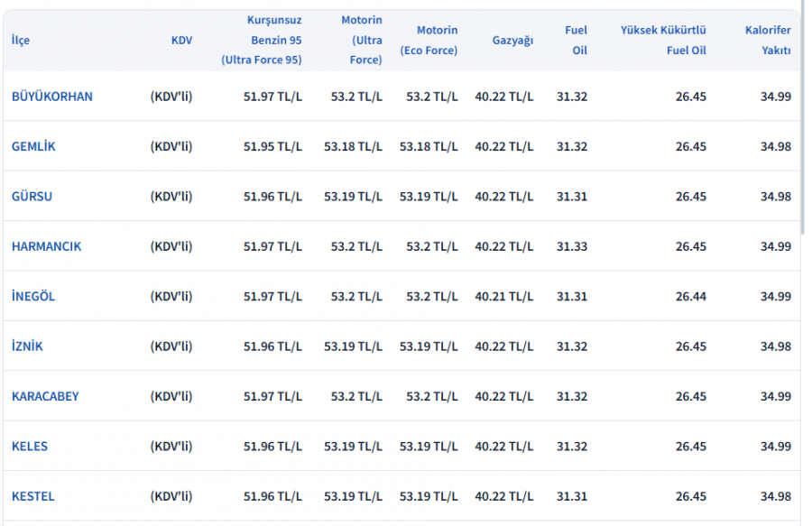Image resolution: width=812 pixels, height=526 pixels.
Task: Click the Yüksek Kükürtlü Fuel Oil header
Action: pos(663,40)
